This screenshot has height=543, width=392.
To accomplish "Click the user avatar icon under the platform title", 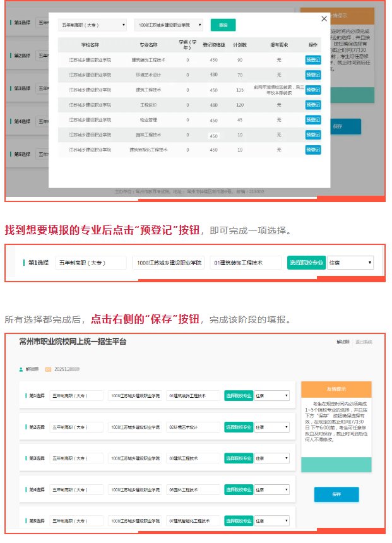I will pos(21,369).
